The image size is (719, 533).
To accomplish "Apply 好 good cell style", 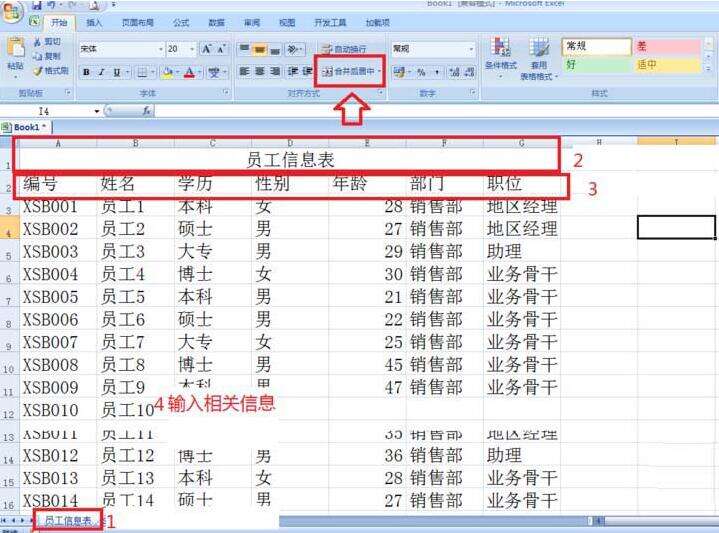I will tap(597, 65).
